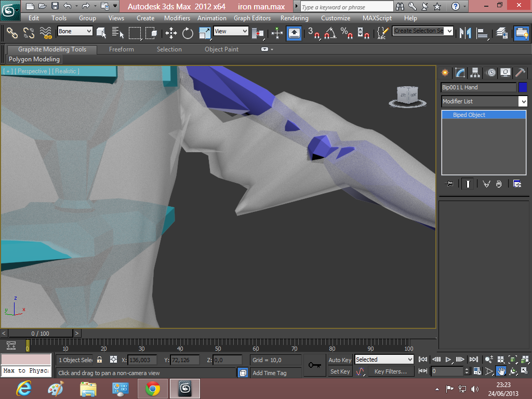Toggle Keyboard Shortcut Override button
532x399 pixels.
294,33
